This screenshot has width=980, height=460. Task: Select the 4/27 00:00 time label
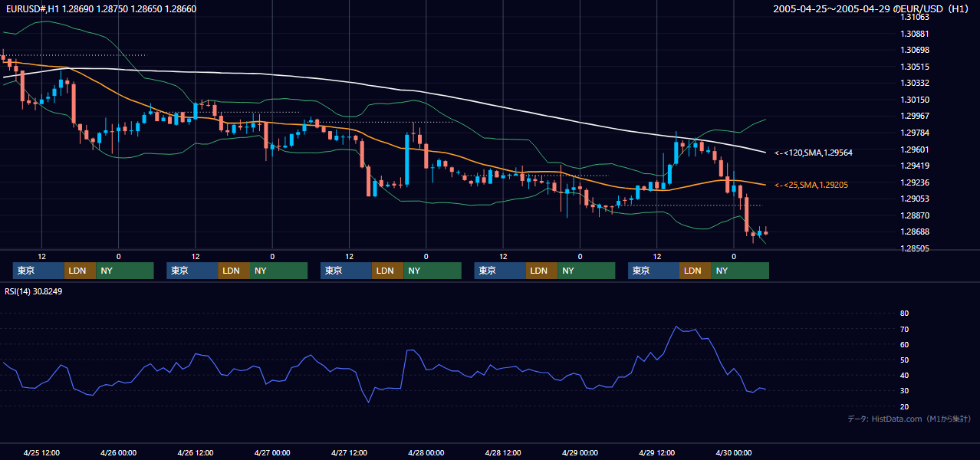[272, 452]
